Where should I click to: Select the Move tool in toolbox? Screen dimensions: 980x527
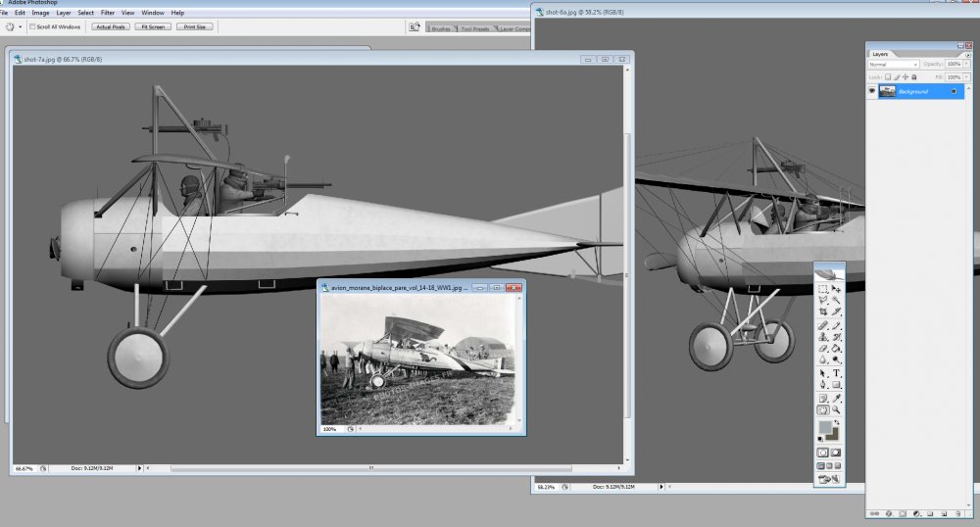pyautogui.click(x=836, y=289)
